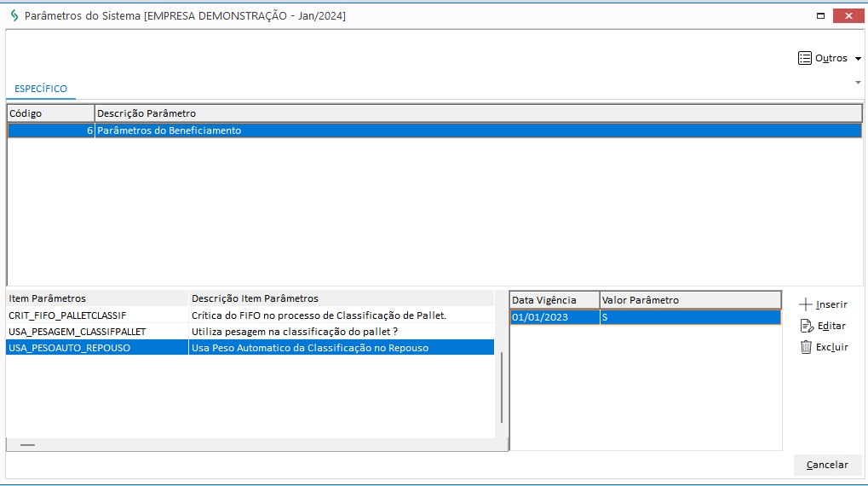
Task: Click the Descrição Item Parâmetros header
Action: [x=341, y=298]
